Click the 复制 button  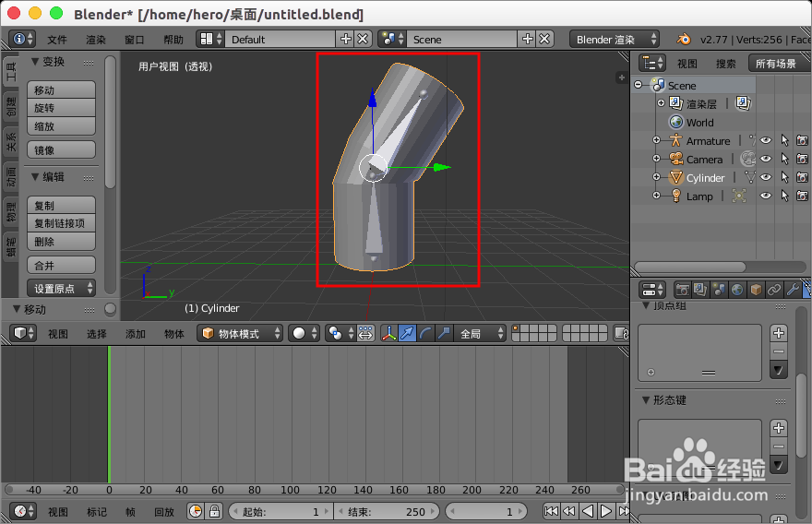pyautogui.click(x=61, y=206)
